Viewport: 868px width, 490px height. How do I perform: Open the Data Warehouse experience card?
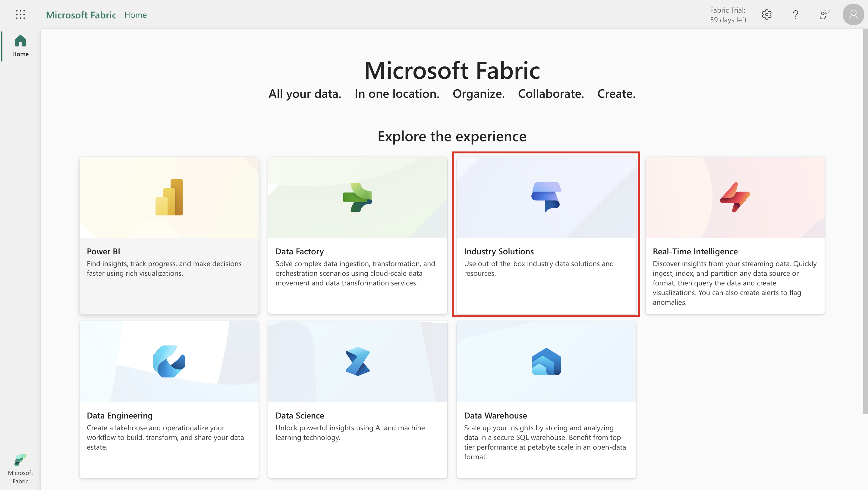coord(546,399)
